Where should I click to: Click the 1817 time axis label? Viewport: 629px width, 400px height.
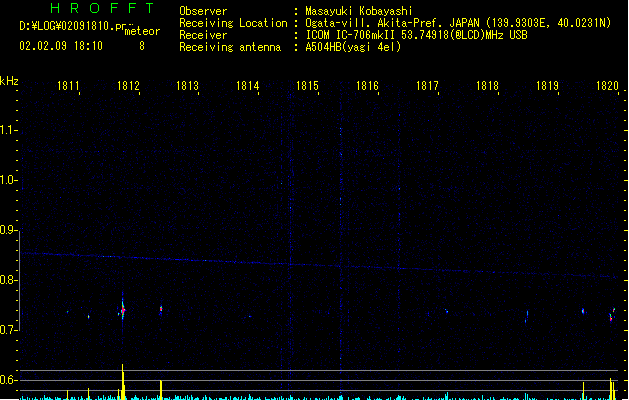pos(427,85)
